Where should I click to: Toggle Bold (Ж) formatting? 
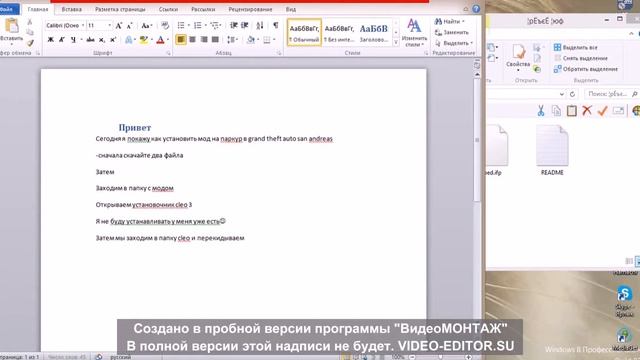coord(51,40)
